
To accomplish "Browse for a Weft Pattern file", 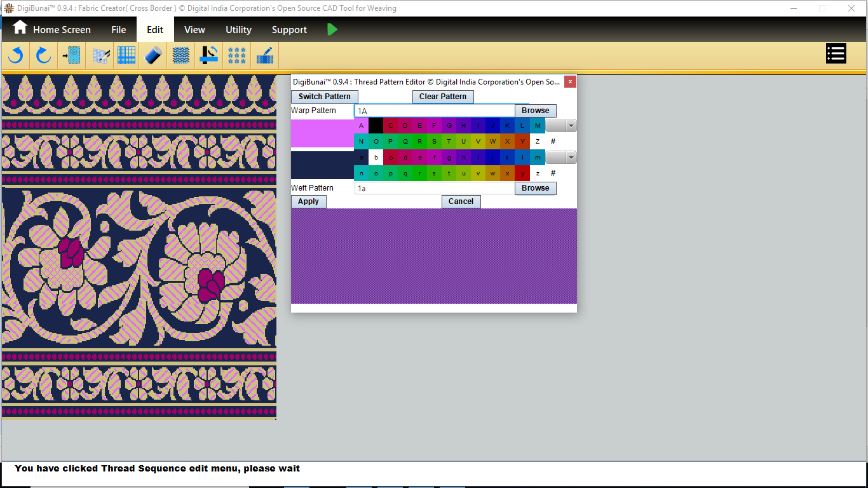I will (535, 188).
